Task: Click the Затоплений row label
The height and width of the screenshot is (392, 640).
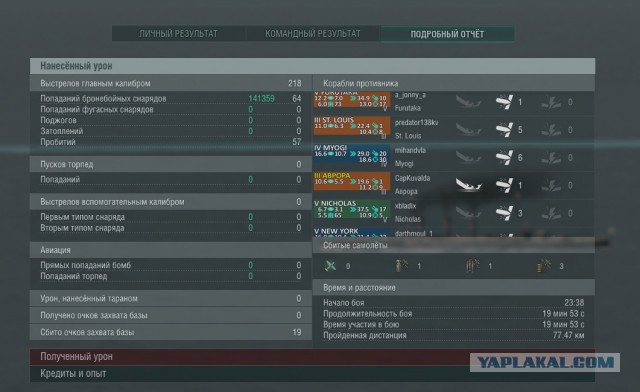Action: 62,131
